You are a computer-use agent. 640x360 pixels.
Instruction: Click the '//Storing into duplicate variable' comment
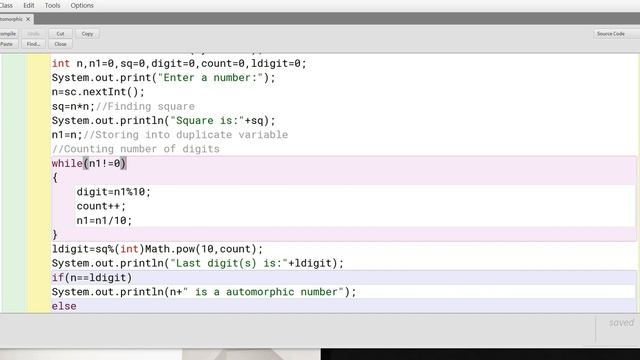pyautogui.click(x=186, y=135)
